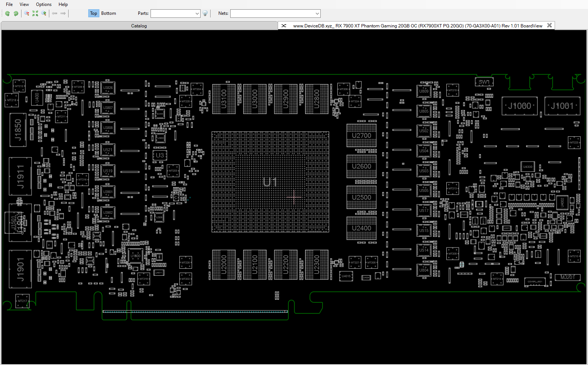588x365 pixels.
Task: Click the rotate clockwise icon
Action: pyautogui.click(x=16, y=13)
